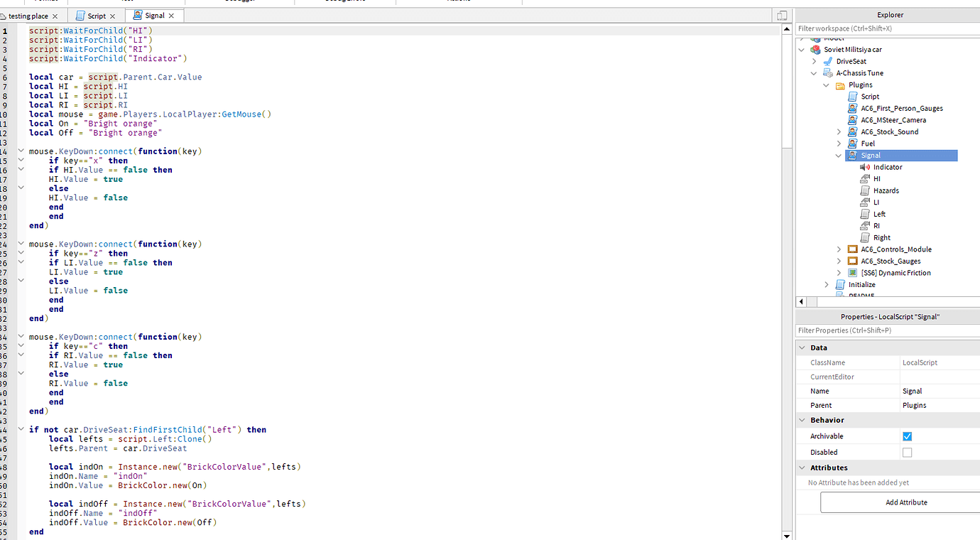Screen dimensions: 980x540
Task: Collapse the Plugins folder
Action: 827,85
